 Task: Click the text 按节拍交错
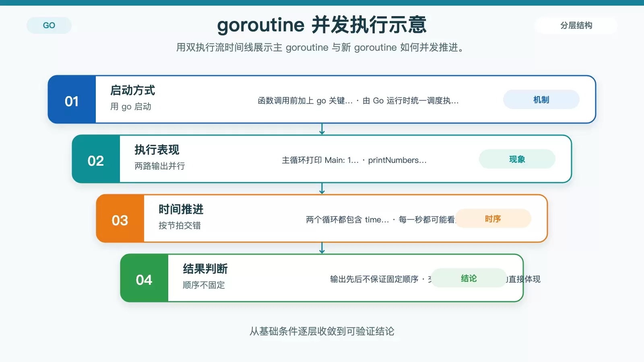(x=180, y=226)
